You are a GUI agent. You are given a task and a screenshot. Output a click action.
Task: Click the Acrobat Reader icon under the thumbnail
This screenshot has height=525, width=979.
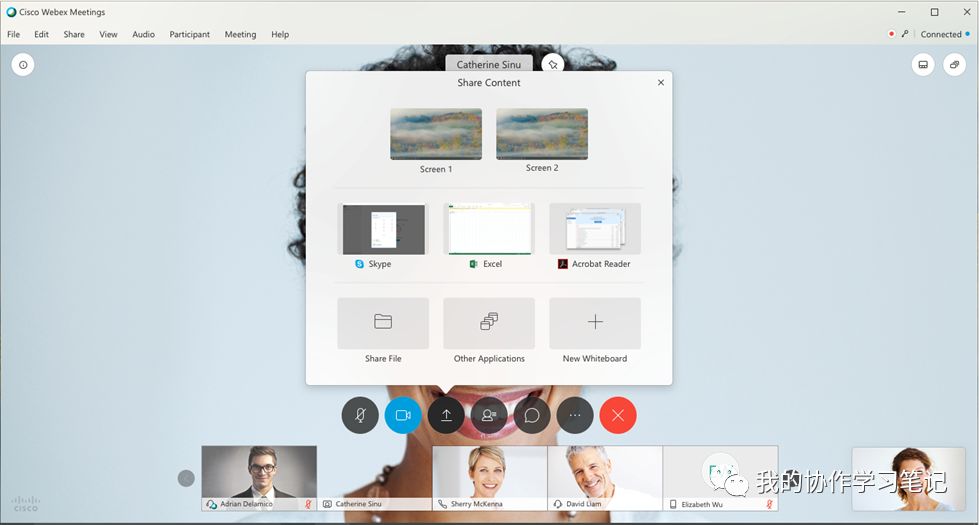coord(563,264)
